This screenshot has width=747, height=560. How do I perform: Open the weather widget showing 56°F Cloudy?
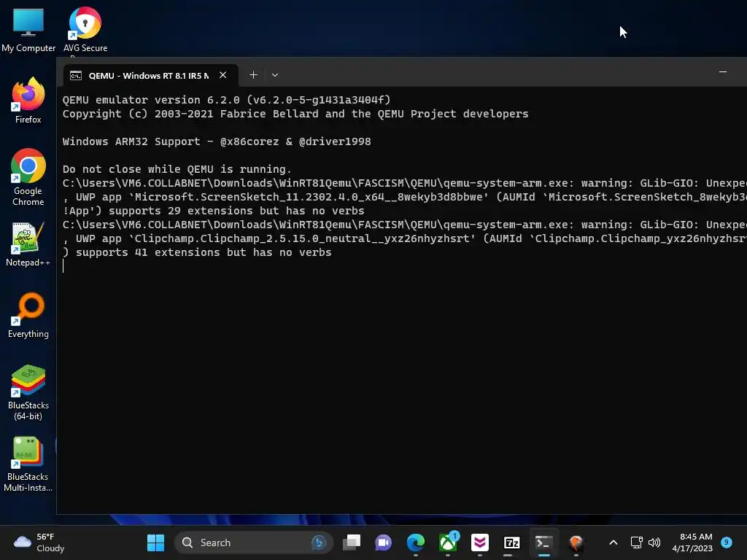click(x=39, y=542)
